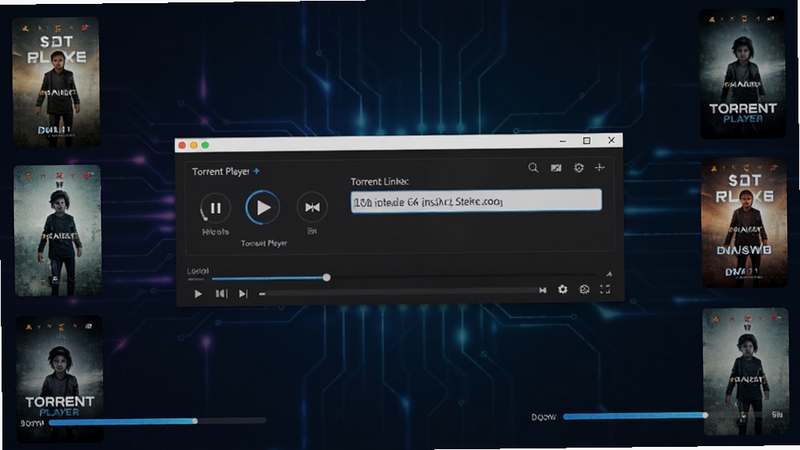The height and width of the screenshot is (450, 800).
Task: Focus the Torrent Link input field
Action: point(476,201)
